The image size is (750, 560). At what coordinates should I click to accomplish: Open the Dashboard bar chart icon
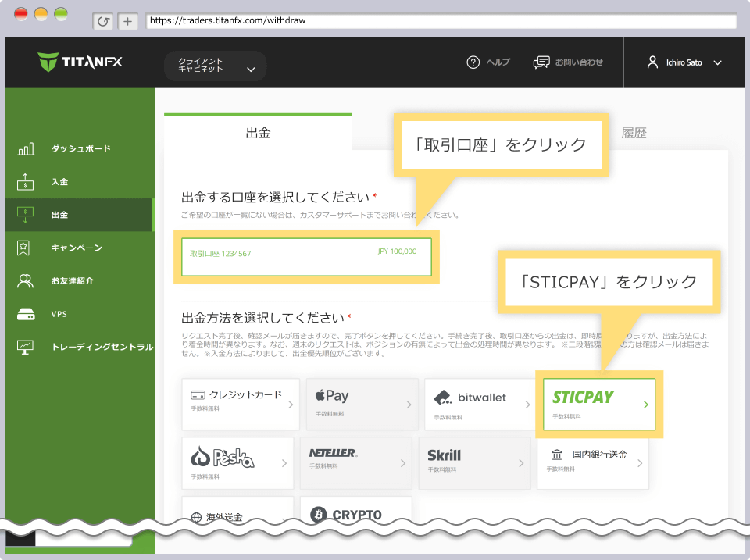(x=26, y=148)
